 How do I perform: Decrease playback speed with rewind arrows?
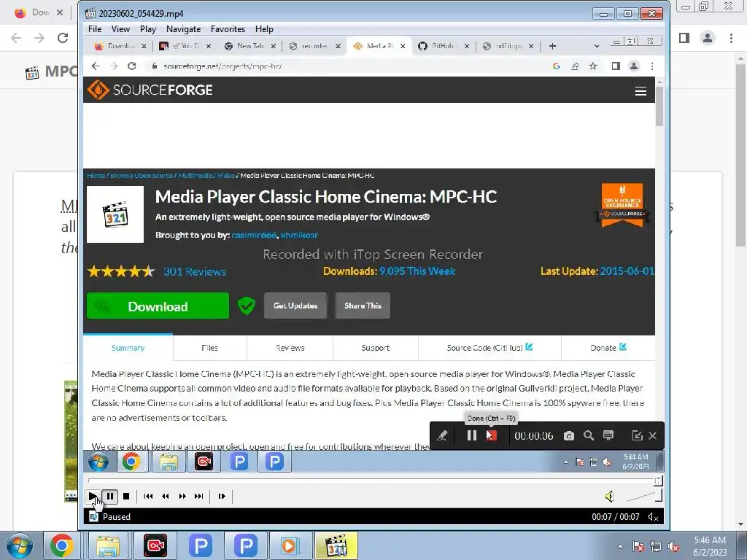166,496
